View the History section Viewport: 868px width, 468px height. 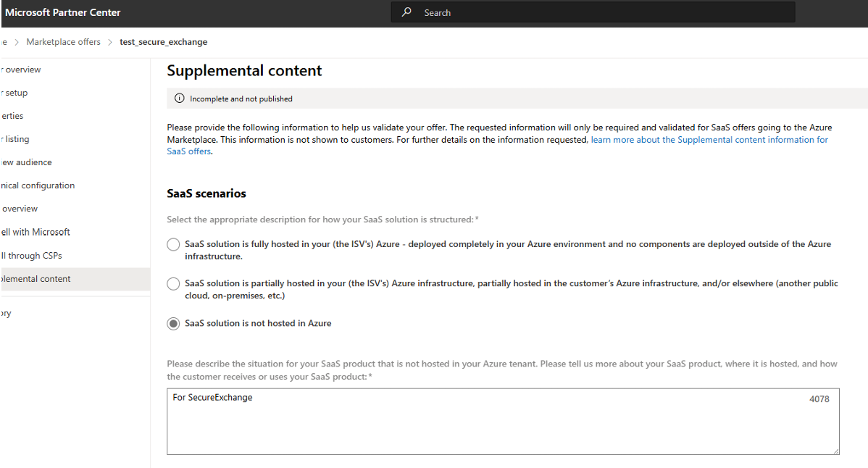(x=5, y=312)
